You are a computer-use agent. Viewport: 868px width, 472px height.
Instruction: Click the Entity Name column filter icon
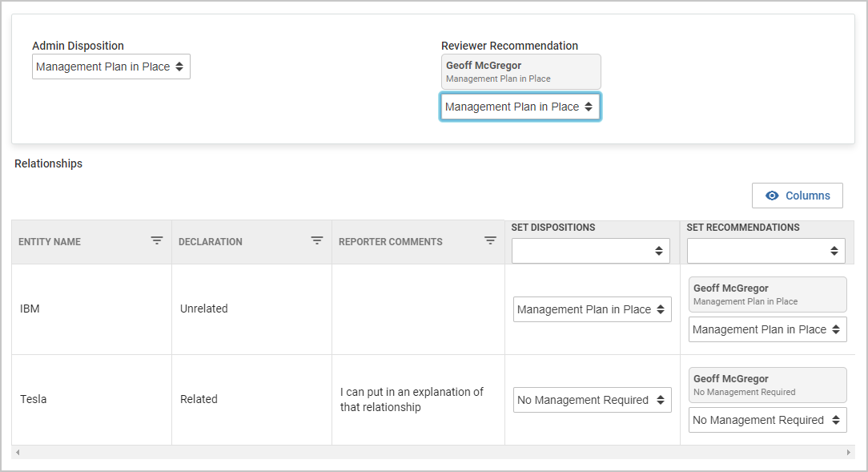(157, 240)
